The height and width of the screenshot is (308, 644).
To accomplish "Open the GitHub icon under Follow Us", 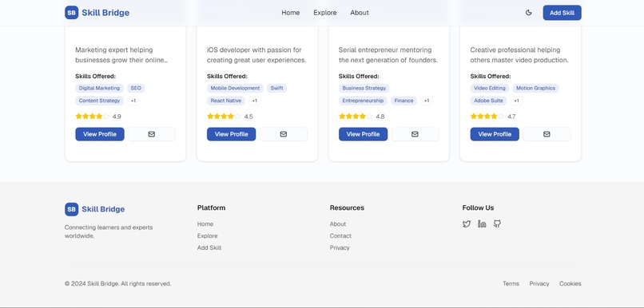I will point(497,224).
